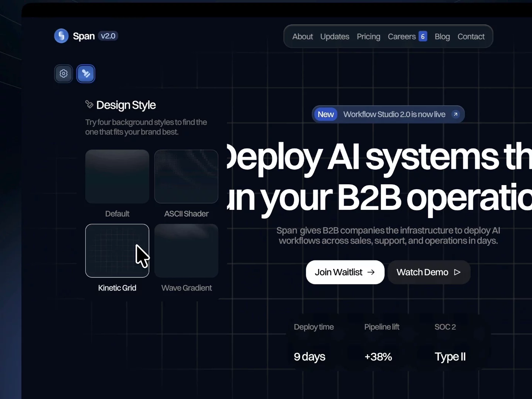Choose the ASCII Shader background style
532x399 pixels.
coord(186,177)
